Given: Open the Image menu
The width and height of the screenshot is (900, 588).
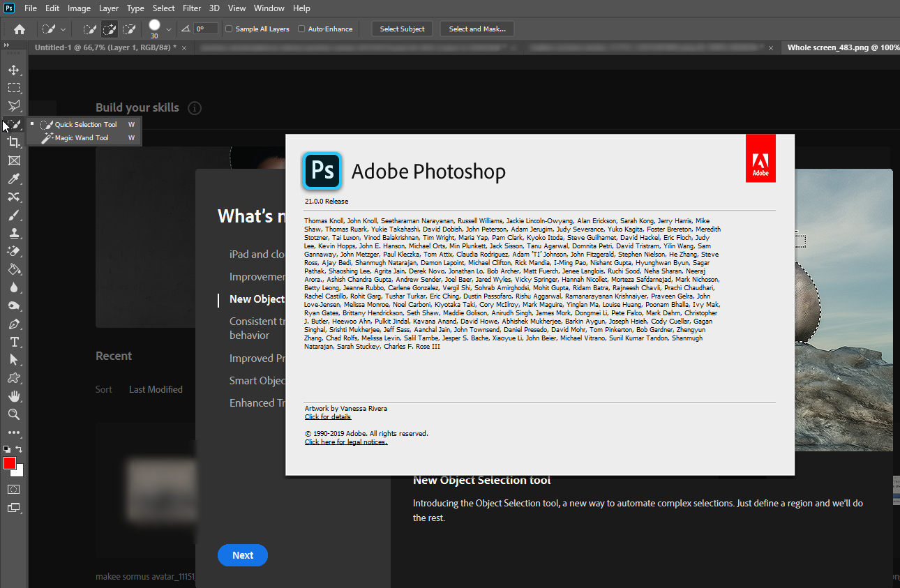Looking at the screenshot, I should click(79, 8).
